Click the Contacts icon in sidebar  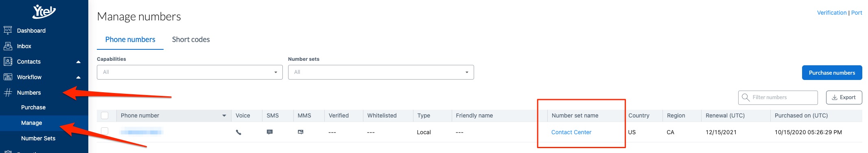[8, 61]
